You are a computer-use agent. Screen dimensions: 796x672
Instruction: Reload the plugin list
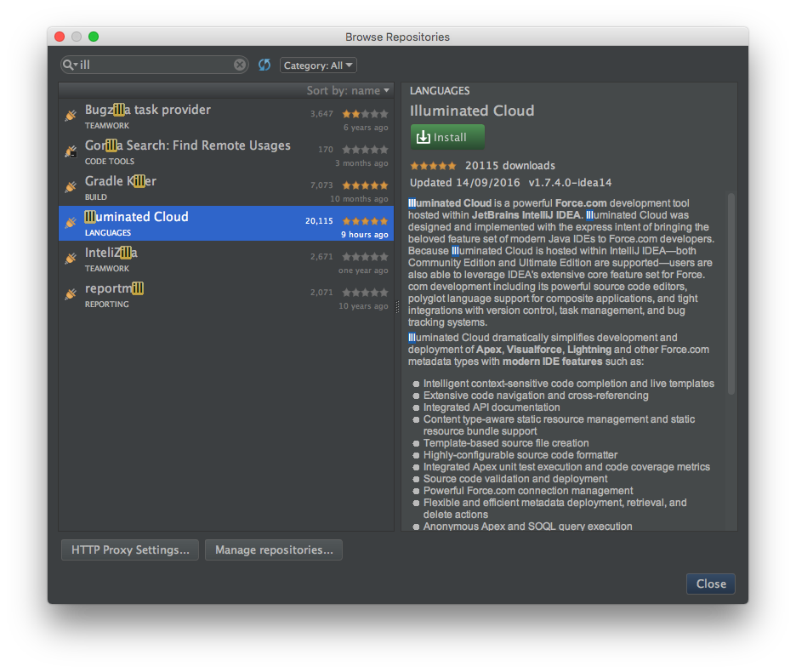264,65
